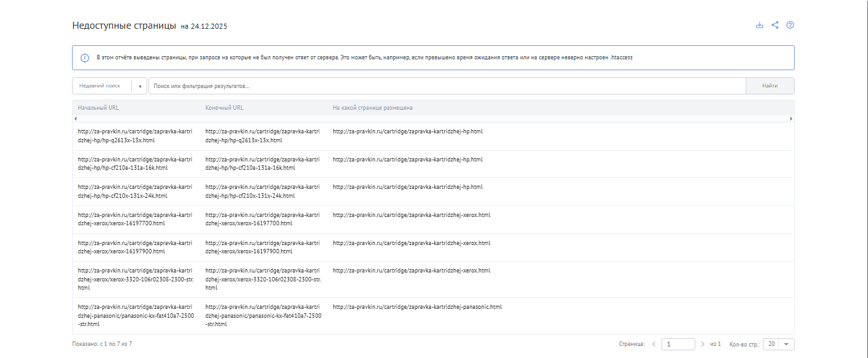The width and height of the screenshot is (868, 358).
Task: Click the left arrow of the horizontal scrollbar
Action: tap(75, 119)
